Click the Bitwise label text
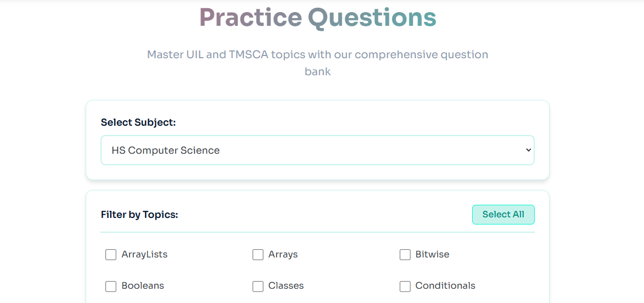 [432, 255]
